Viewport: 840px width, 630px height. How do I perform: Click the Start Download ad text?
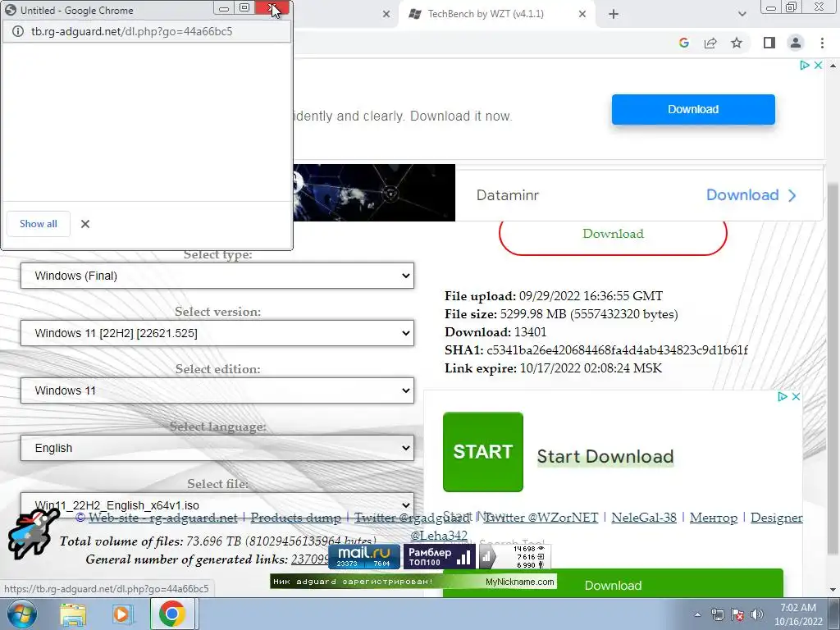(605, 456)
